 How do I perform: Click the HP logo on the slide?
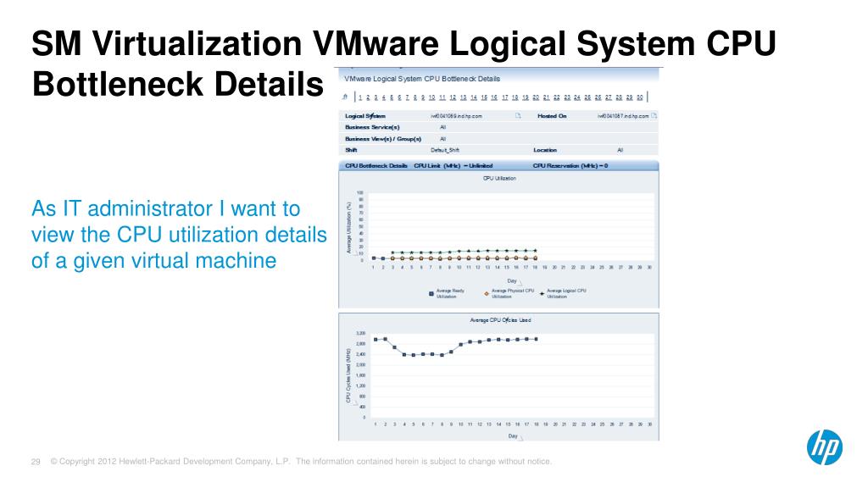824,447
